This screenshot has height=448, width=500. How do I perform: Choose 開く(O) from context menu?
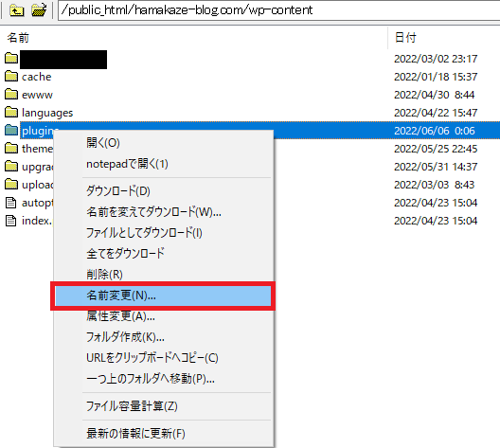(163, 142)
